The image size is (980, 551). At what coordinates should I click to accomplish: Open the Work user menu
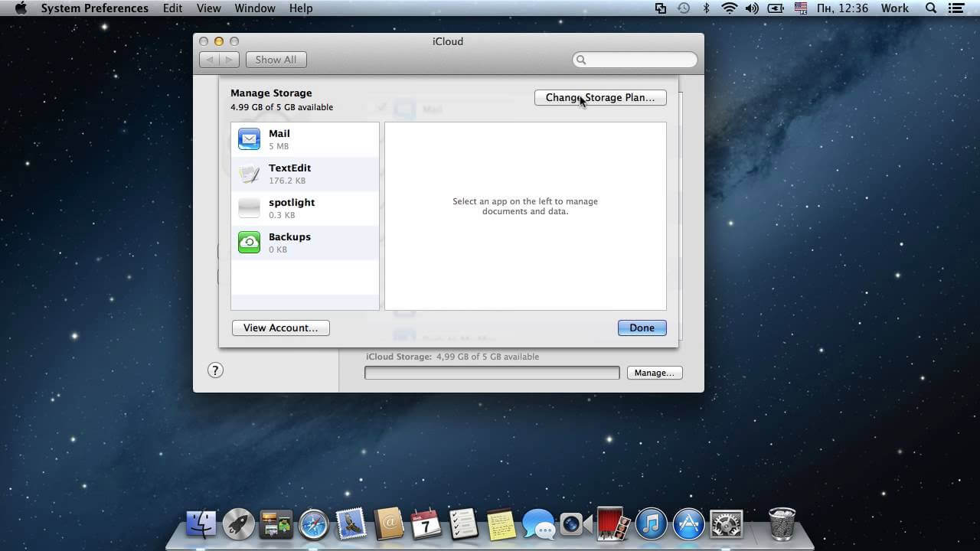(x=894, y=8)
